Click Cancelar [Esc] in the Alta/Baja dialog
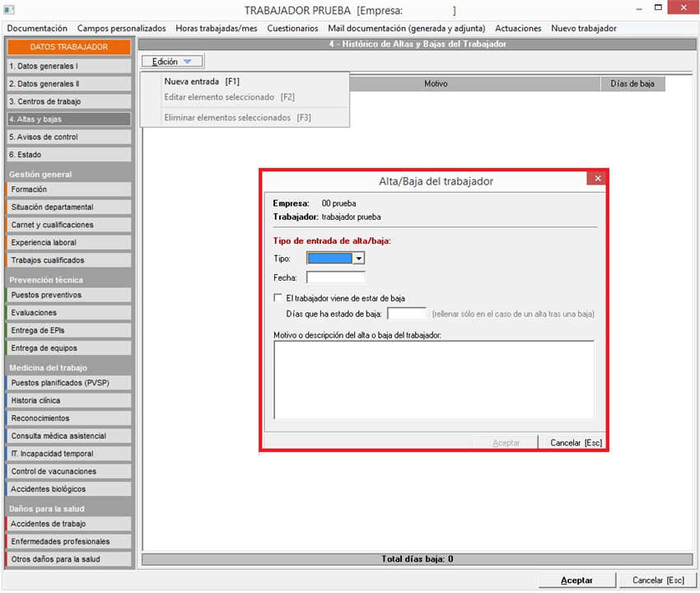700x593 pixels. (x=576, y=442)
